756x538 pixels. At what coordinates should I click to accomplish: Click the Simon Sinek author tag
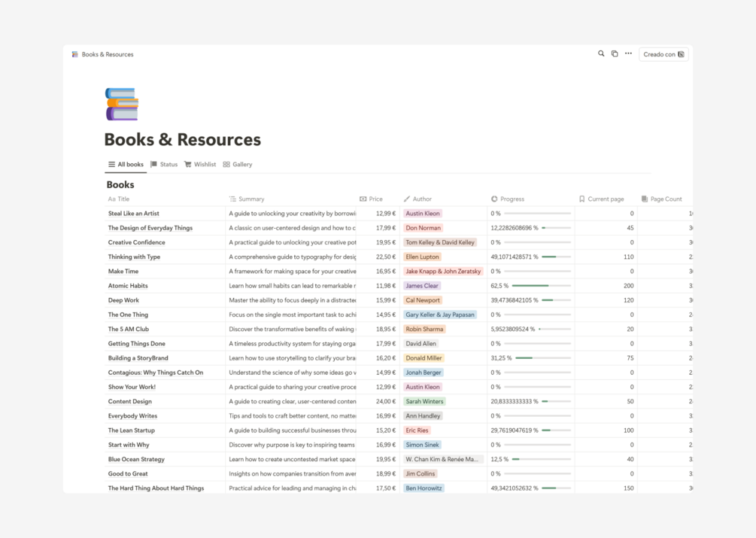[x=422, y=445]
